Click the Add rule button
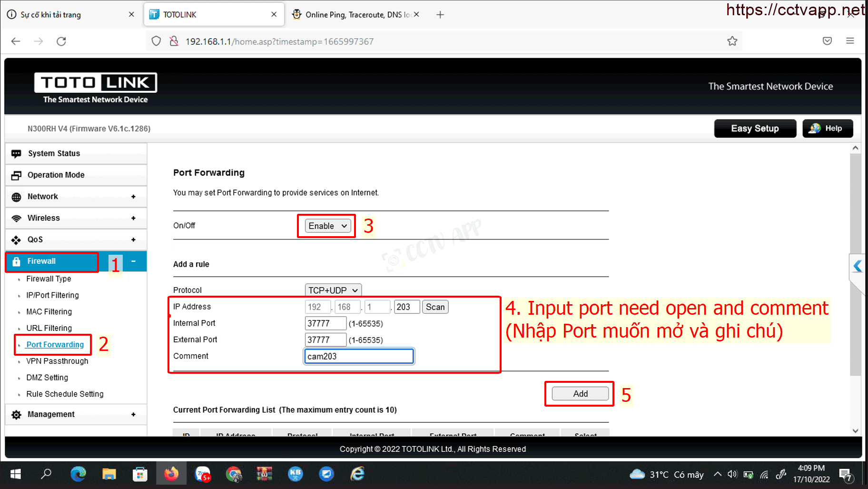This screenshot has width=868, height=489. tap(580, 394)
